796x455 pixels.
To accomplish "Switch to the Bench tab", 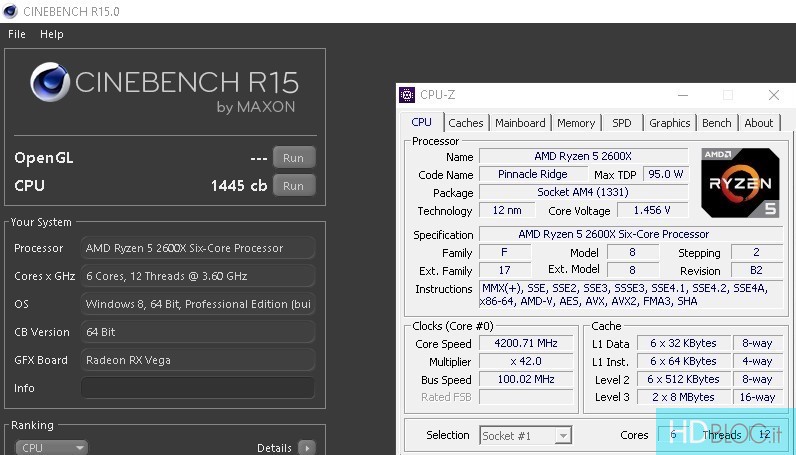I will 716,123.
